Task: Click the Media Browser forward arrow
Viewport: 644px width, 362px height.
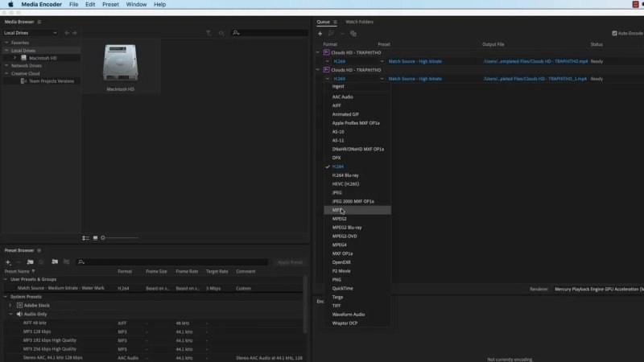Action: coord(75,33)
